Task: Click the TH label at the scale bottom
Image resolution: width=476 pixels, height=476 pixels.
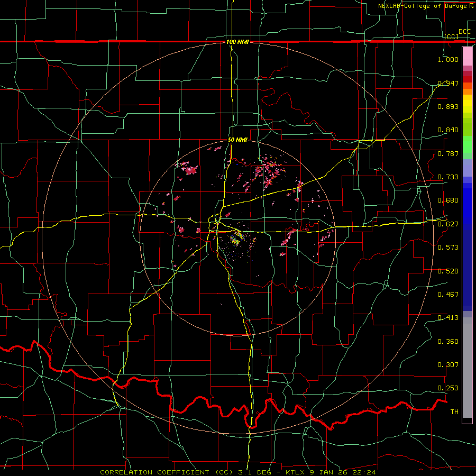Action: (x=454, y=412)
